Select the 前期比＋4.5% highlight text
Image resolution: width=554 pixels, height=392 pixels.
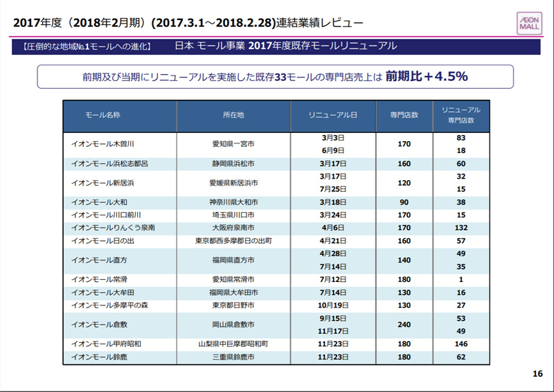[x=427, y=76]
